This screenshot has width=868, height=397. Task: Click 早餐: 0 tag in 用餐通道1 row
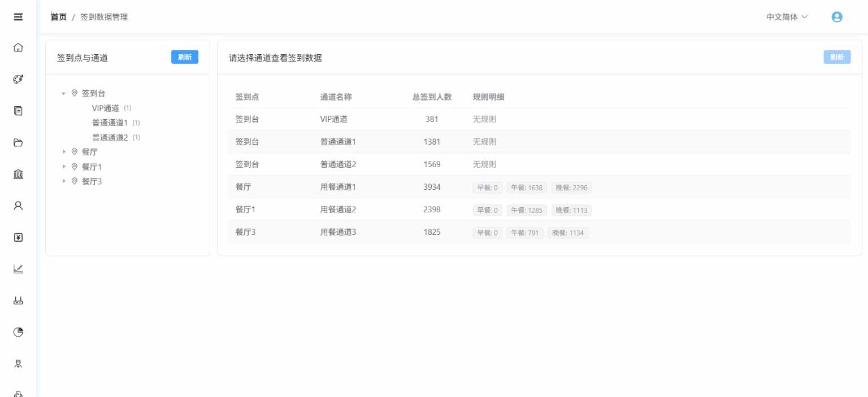(x=488, y=187)
